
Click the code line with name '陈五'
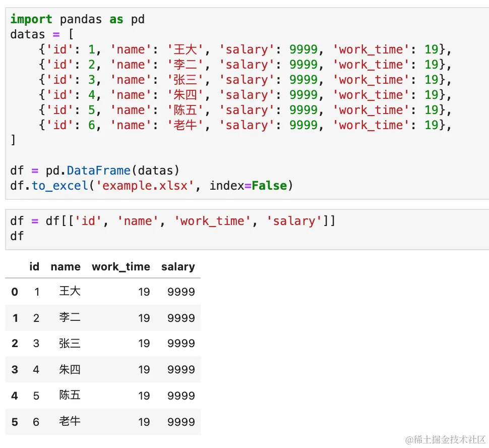(245, 110)
